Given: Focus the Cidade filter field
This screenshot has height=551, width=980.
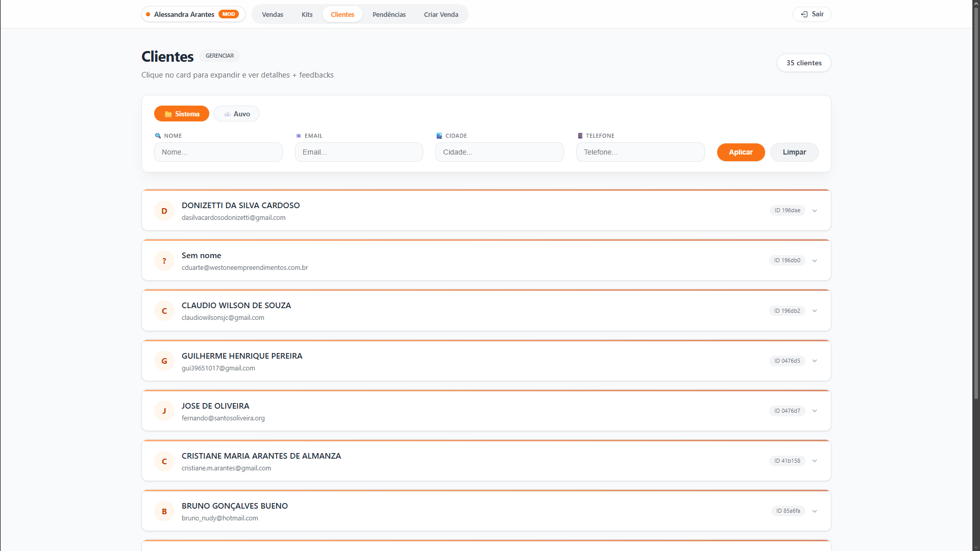Looking at the screenshot, I should click(500, 152).
